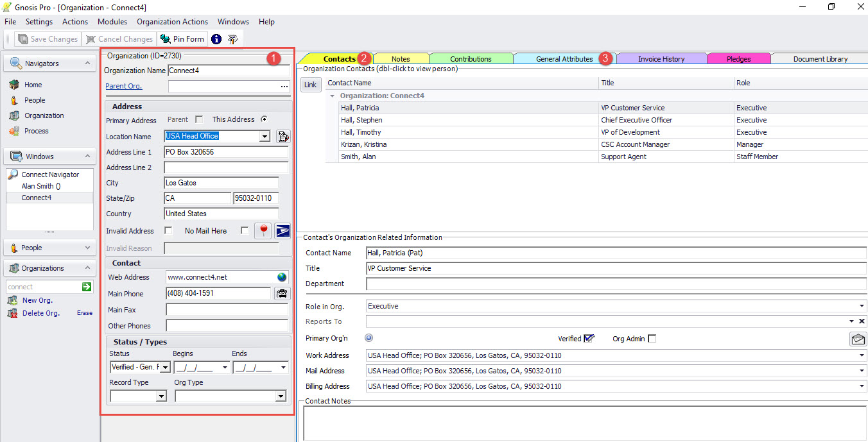
Task: Open the Billing Address dropdown
Action: pos(862,386)
